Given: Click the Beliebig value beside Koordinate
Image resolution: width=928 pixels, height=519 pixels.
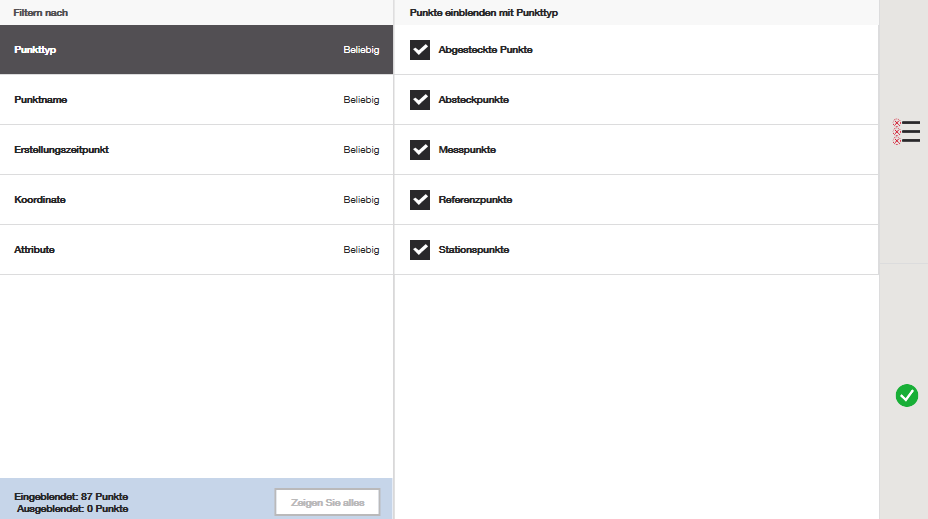Looking at the screenshot, I should 361,200.
